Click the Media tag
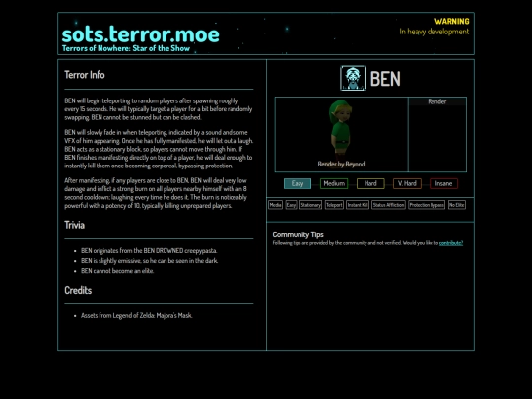Viewport: 532px width, 399px height. coord(275,205)
